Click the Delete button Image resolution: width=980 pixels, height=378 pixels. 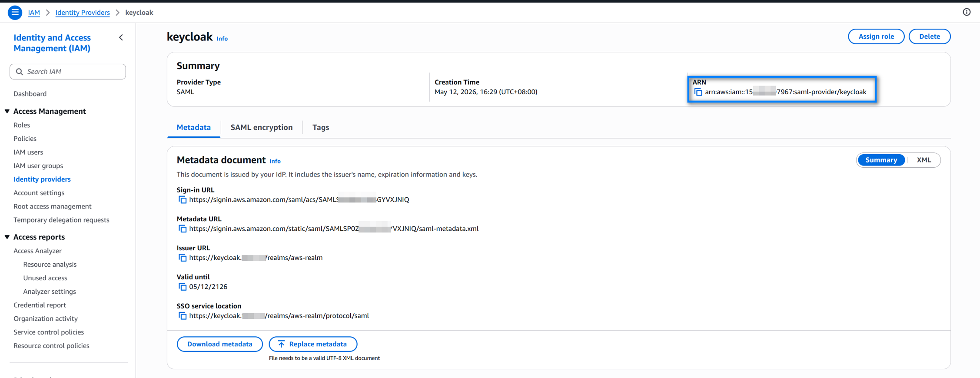930,36
